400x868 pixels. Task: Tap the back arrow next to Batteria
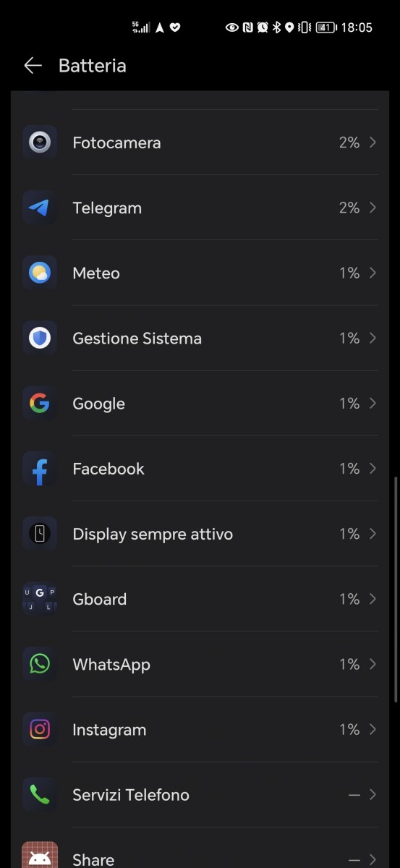(33, 66)
